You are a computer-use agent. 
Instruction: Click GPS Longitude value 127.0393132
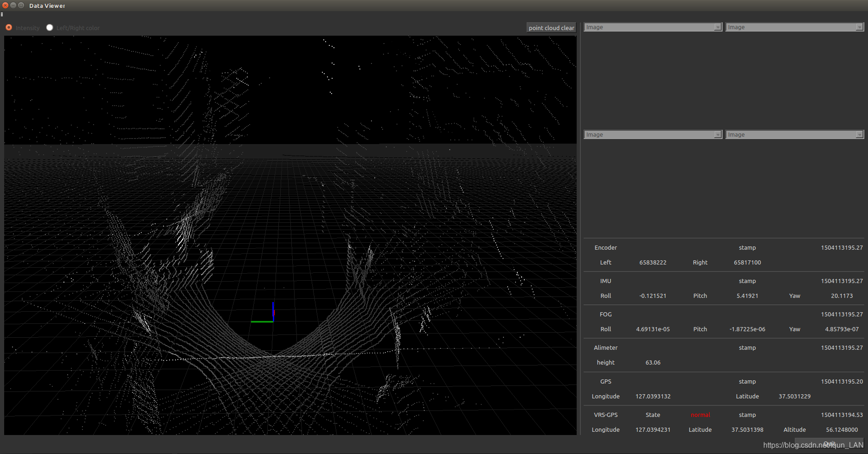click(x=653, y=397)
